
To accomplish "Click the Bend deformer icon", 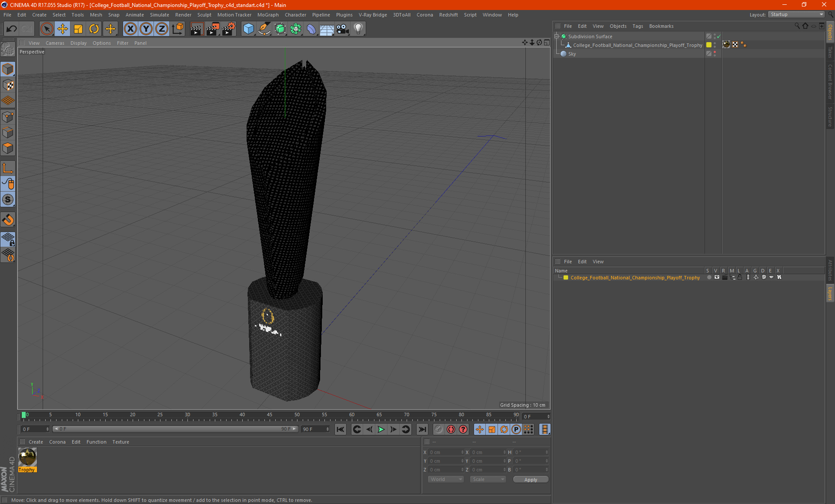I will [311, 29].
